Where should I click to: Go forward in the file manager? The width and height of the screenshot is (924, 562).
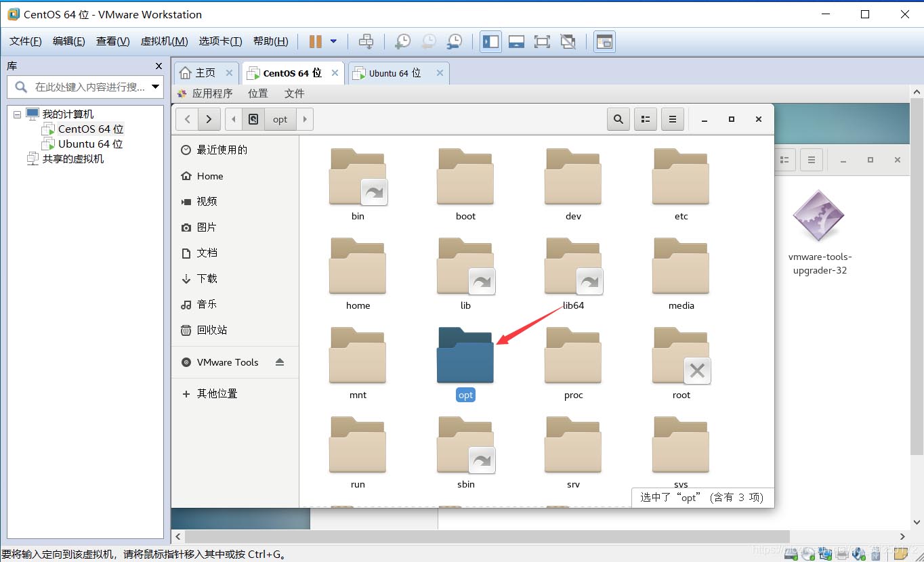(209, 119)
